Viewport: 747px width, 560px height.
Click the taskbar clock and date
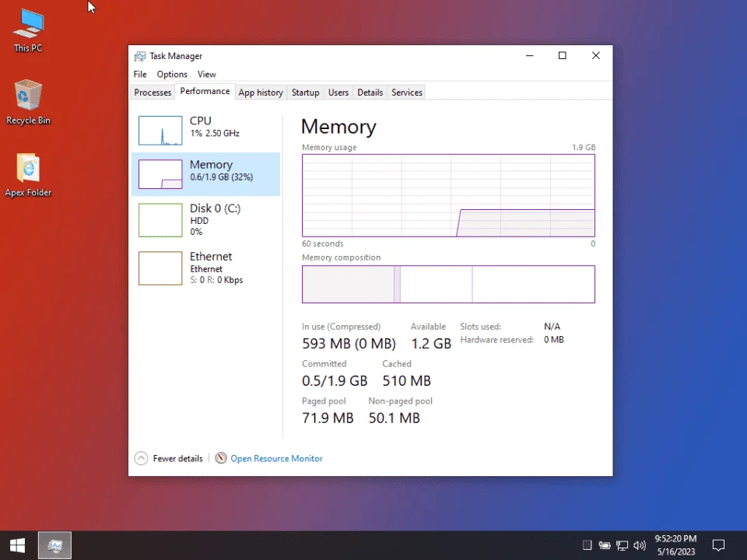pyautogui.click(x=675, y=545)
